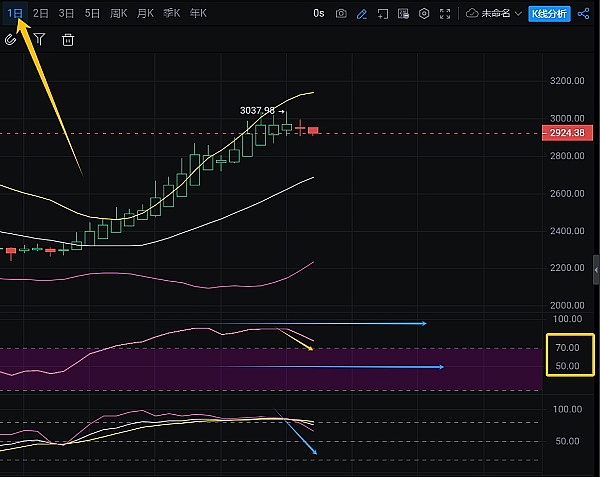600x477 pixels.
Task: Click the trash icon to delete drawings
Action: click(x=68, y=40)
